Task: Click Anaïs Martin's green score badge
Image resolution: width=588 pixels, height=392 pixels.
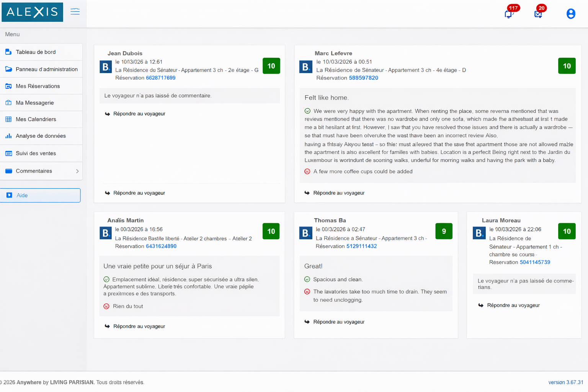Action: (271, 231)
